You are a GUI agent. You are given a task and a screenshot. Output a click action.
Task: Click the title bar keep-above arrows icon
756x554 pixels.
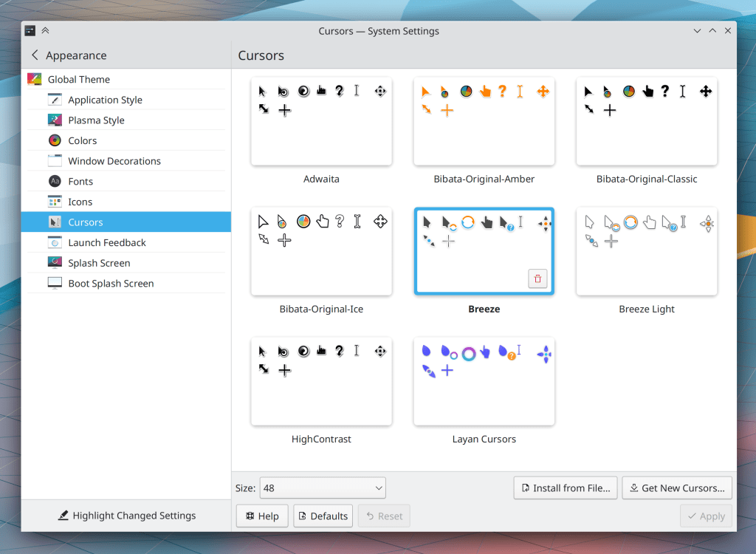coord(45,31)
